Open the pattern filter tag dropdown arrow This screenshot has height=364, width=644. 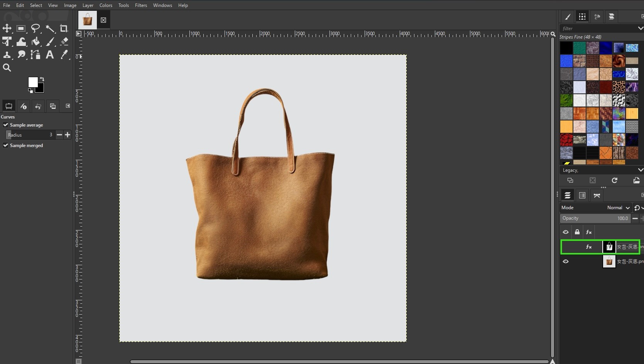(x=640, y=28)
